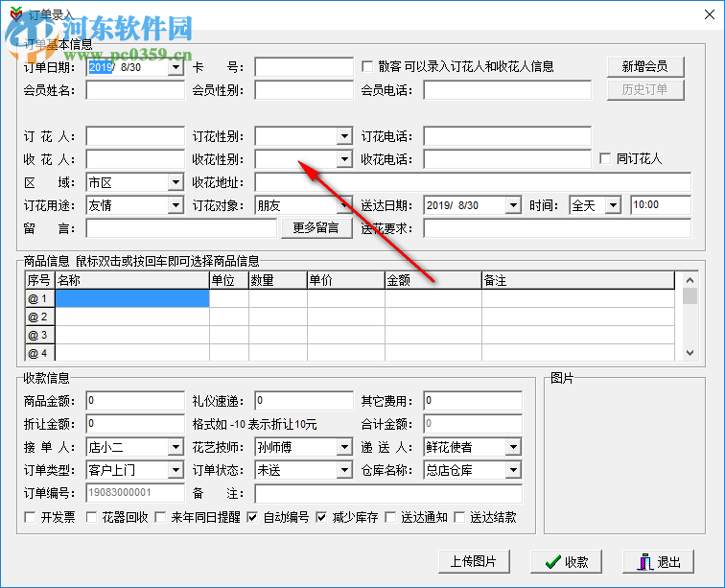Viewport: 725px width, 588px height.
Task: Toggle 花器回收 checkbox
Action: [91, 517]
